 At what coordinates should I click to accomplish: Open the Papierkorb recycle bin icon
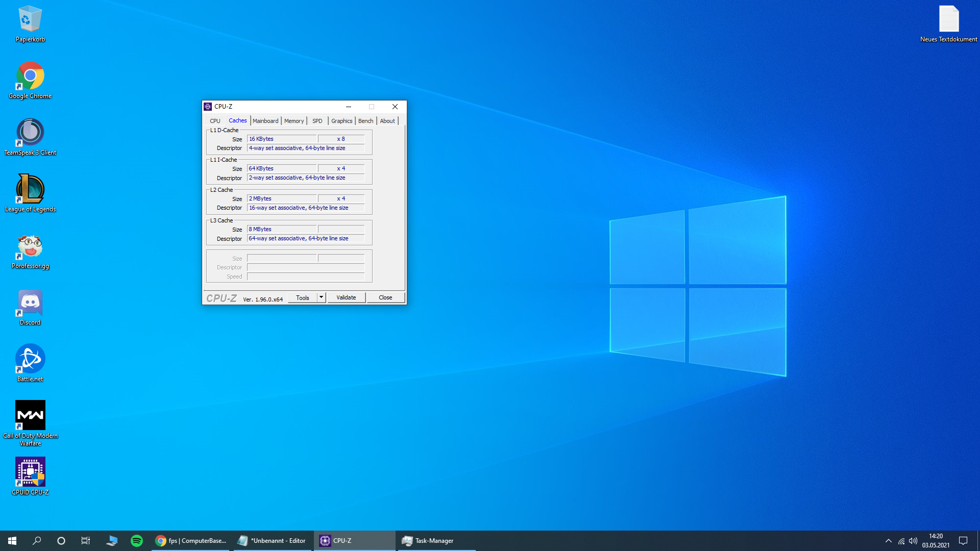[x=30, y=20]
